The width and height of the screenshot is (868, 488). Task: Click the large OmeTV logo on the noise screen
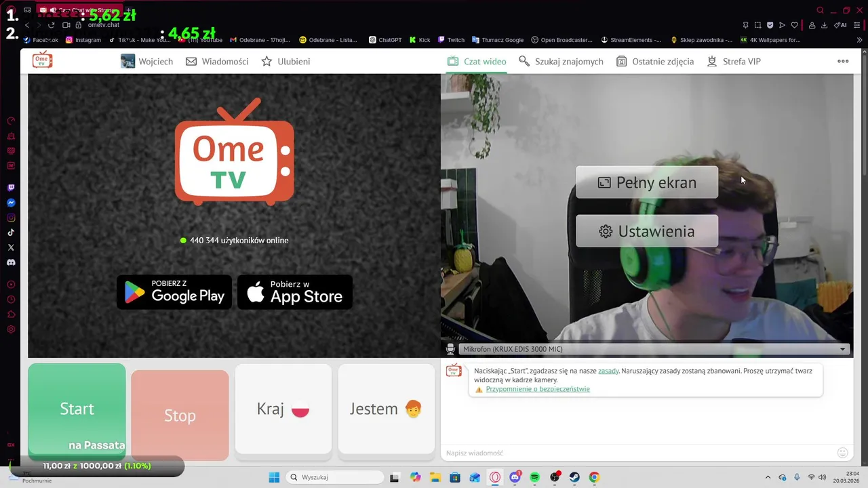point(235,152)
